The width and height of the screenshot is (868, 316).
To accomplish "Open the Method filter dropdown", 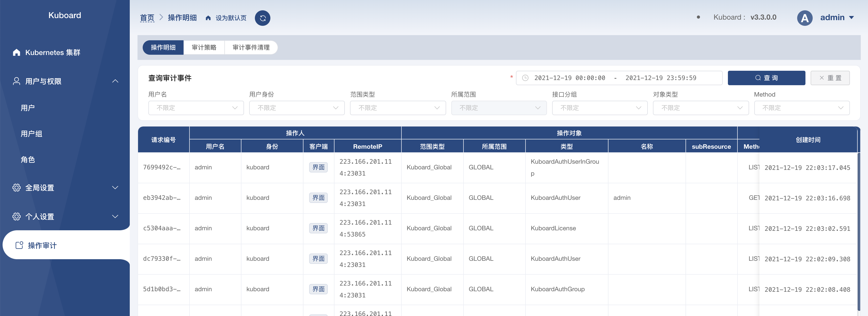I will (802, 108).
